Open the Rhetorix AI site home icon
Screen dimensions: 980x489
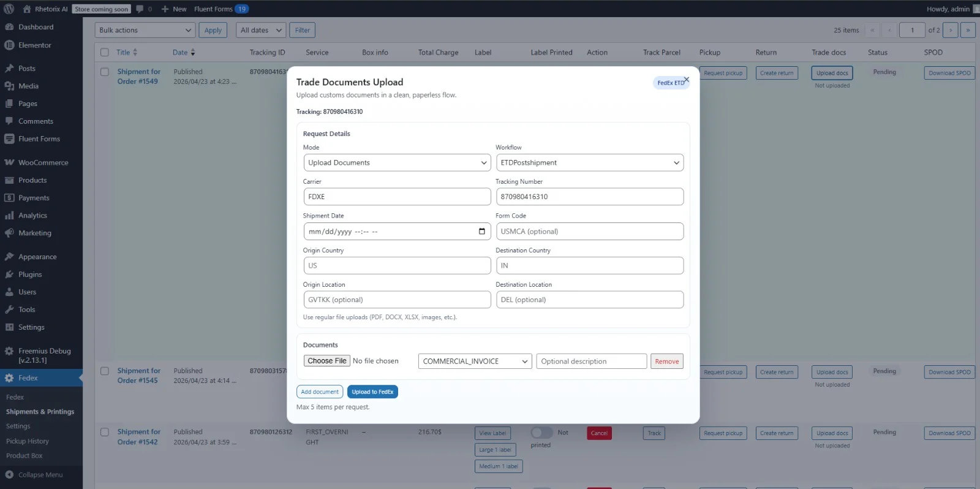coord(27,9)
